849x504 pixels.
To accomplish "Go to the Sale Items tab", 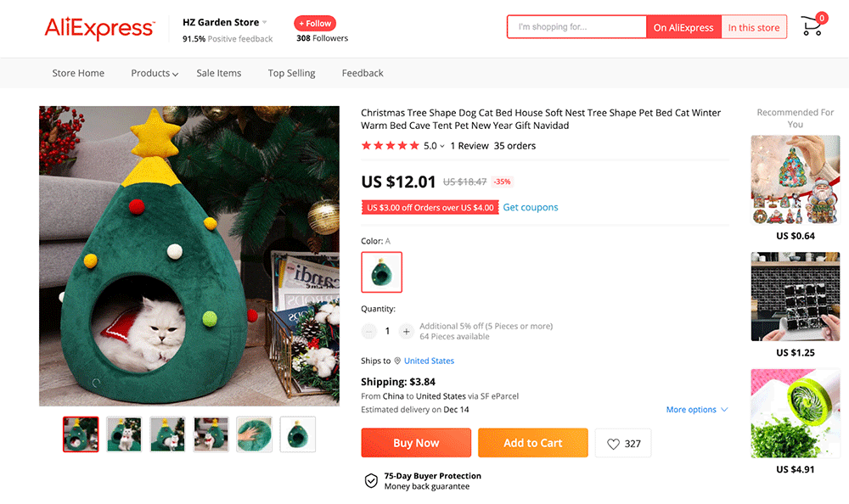I will click(x=219, y=74).
